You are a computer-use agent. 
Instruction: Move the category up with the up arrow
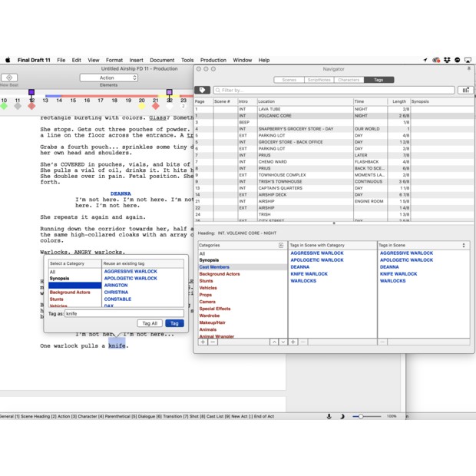274,342
